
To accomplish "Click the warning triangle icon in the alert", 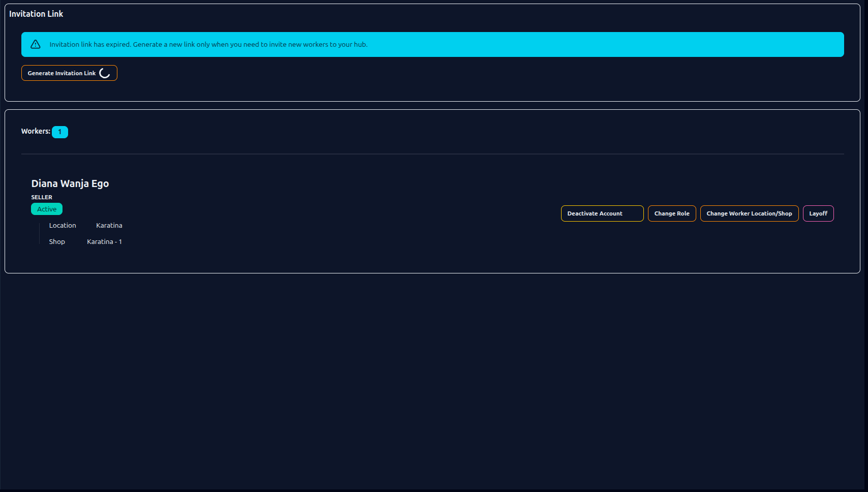I will pos(36,44).
